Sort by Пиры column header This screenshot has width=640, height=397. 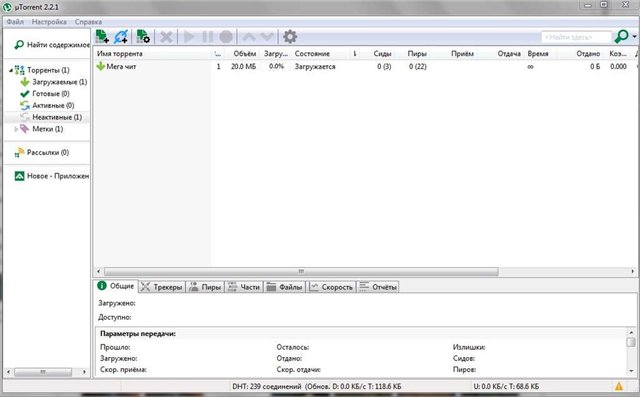tap(417, 54)
